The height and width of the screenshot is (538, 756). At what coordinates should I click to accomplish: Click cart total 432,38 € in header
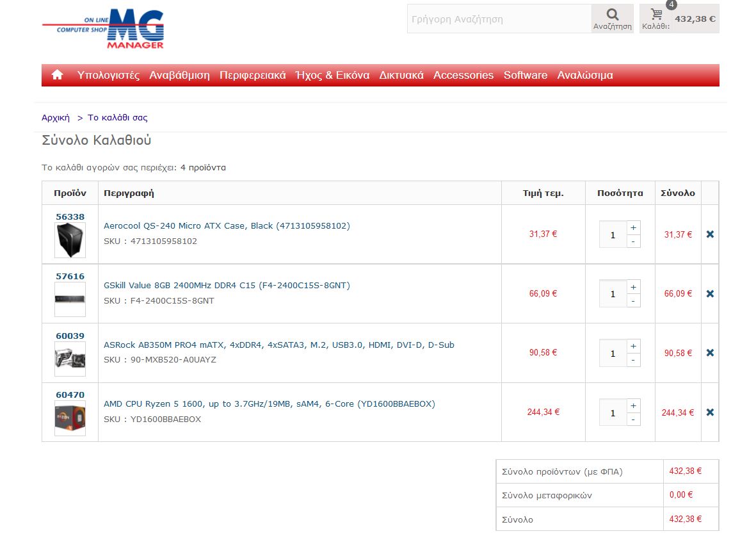[x=695, y=19]
